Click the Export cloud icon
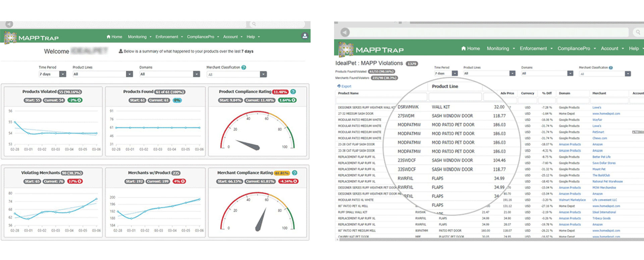 (339, 86)
